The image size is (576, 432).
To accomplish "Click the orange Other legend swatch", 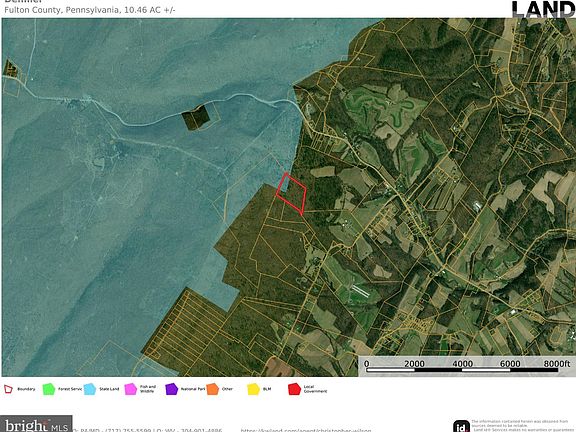I will (x=212, y=389).
